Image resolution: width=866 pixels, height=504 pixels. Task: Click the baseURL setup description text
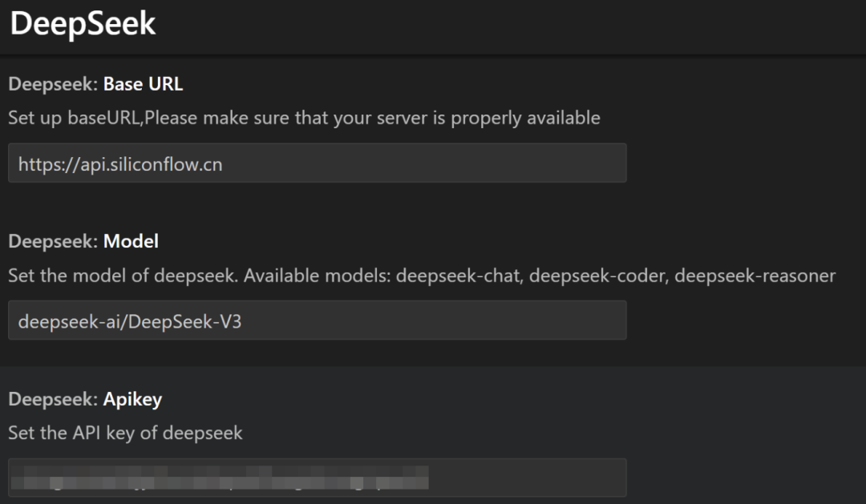[x=305, y=117]
